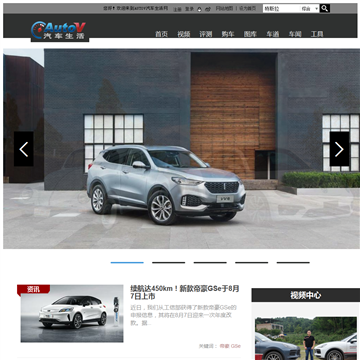Advance to the next carousel slide

pyautogui.click(x=339, y=149)
